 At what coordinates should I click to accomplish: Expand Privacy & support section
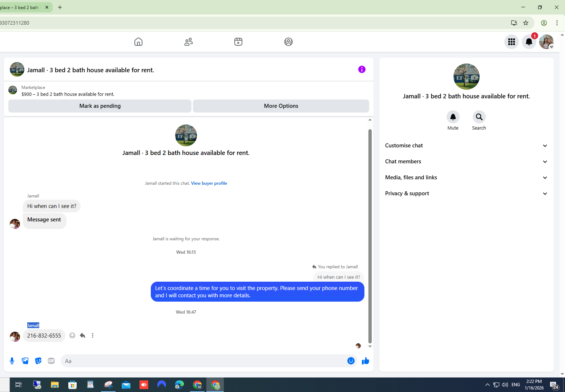coord(467,193)
